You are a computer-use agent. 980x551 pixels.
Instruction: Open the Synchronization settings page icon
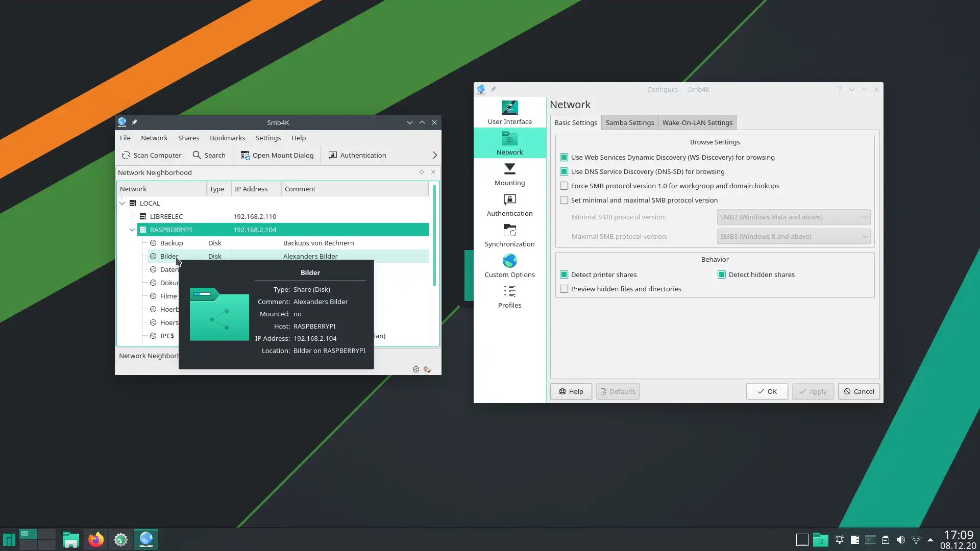pos(509,231)
